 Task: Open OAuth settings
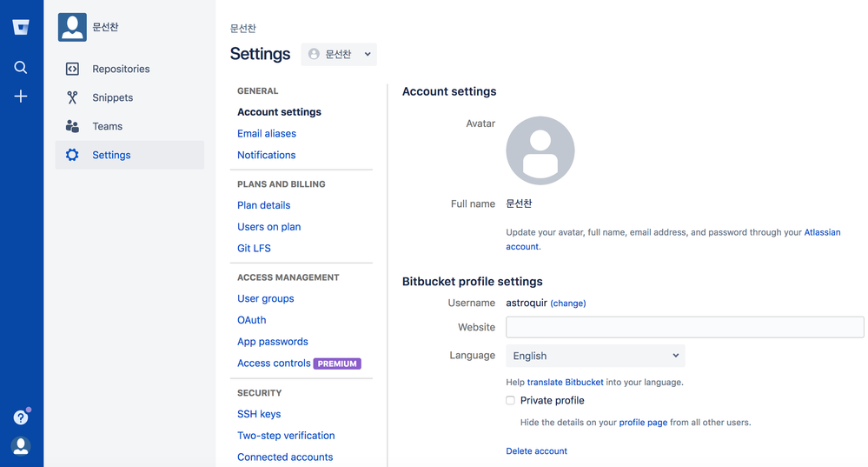252,320
